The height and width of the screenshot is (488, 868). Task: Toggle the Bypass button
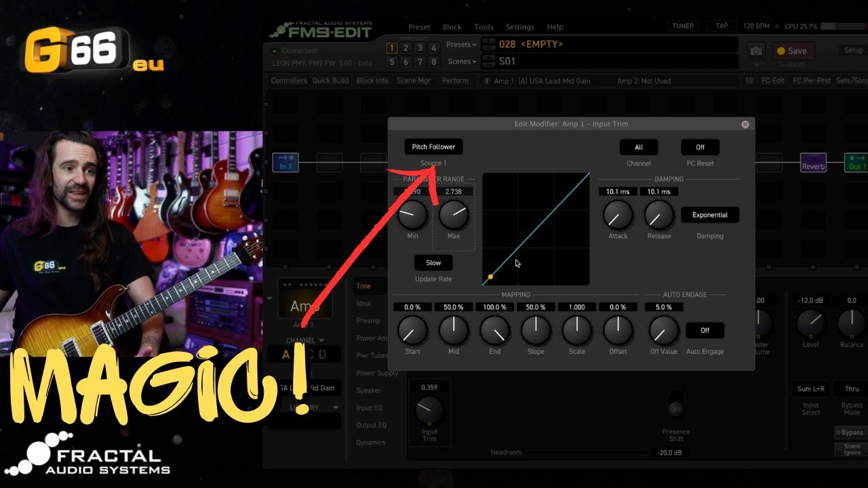(850, 432)
